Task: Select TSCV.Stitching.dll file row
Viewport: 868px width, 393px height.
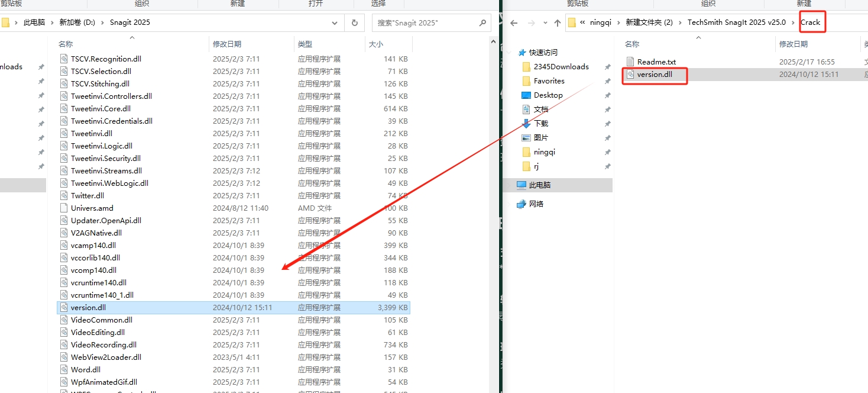Action: coord(233,83)
